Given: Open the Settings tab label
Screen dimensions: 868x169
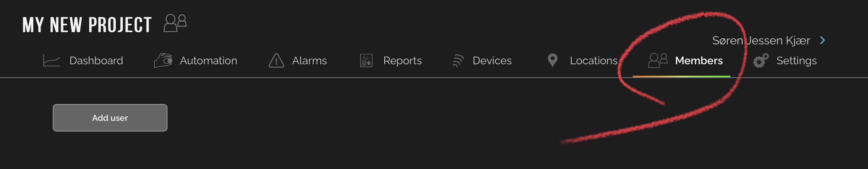Looking at the screenshot, I should pyautogui.click(x=796, y=61).
